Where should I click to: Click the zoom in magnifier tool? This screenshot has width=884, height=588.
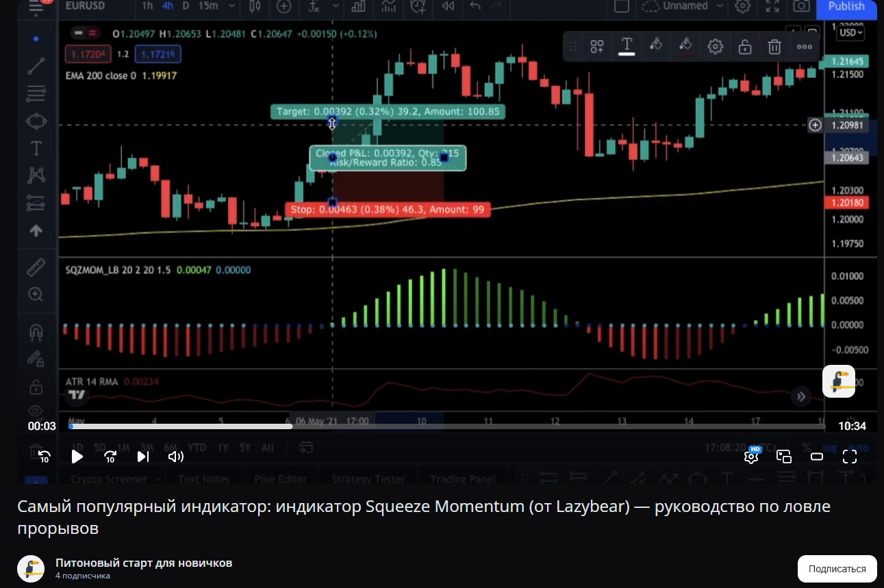[36, 294]
